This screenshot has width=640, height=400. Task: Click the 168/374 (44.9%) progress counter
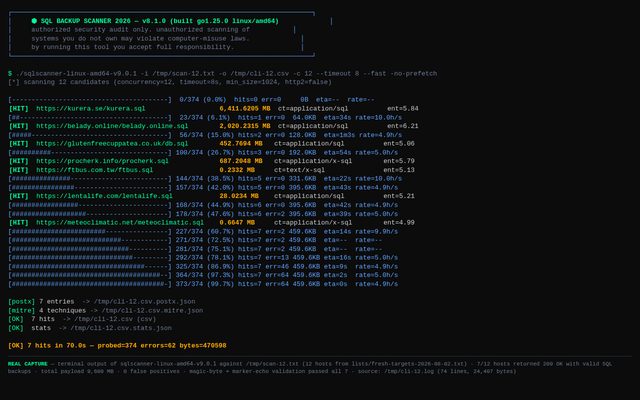[x=205, y=205]
